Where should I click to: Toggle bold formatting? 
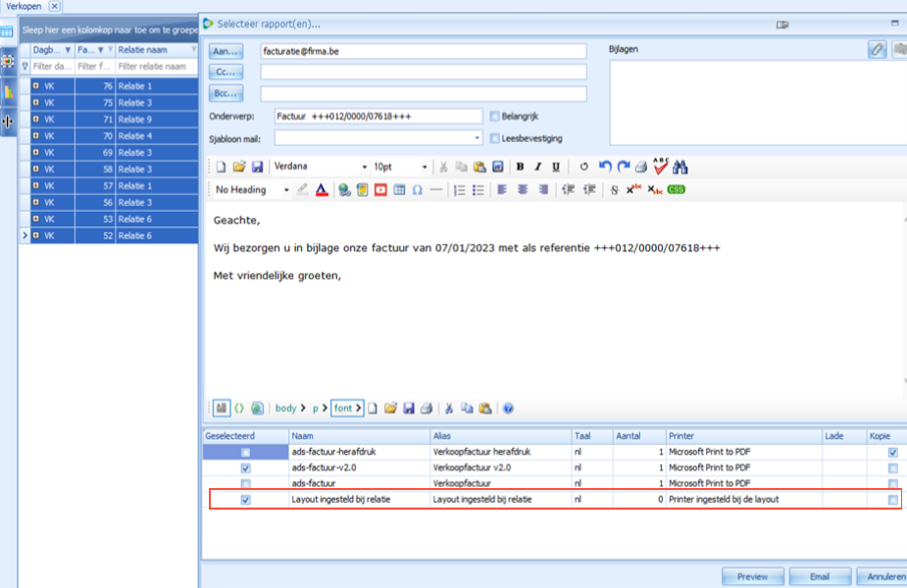tap(520, 168)
